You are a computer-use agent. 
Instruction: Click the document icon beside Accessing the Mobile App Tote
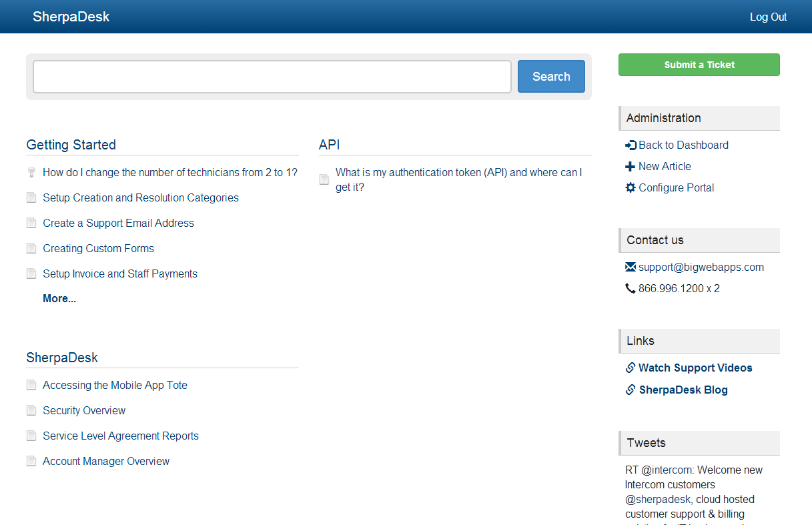(31, 385)
